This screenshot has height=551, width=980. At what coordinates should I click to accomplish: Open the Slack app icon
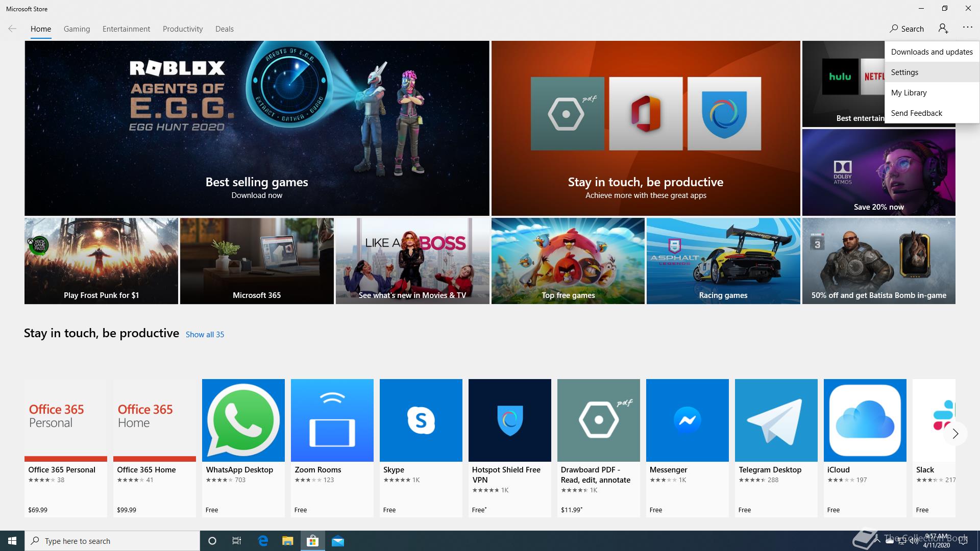pos(934,420)
